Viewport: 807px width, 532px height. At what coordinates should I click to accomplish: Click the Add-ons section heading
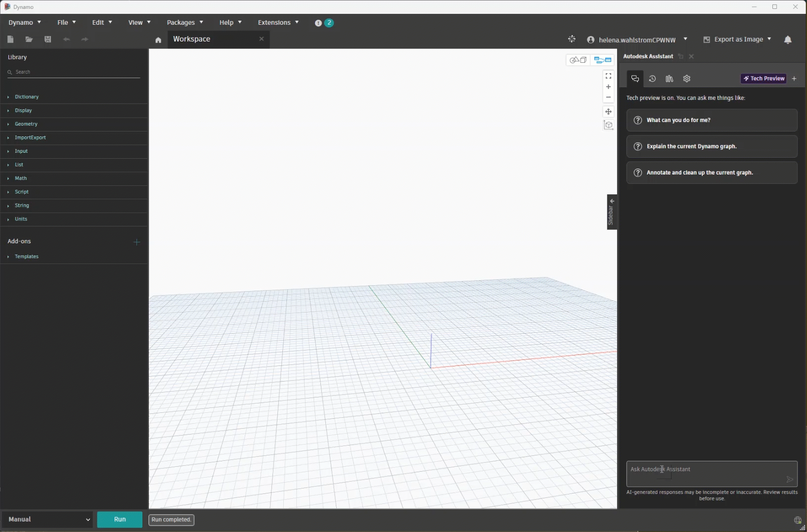[x=19, y=241]
